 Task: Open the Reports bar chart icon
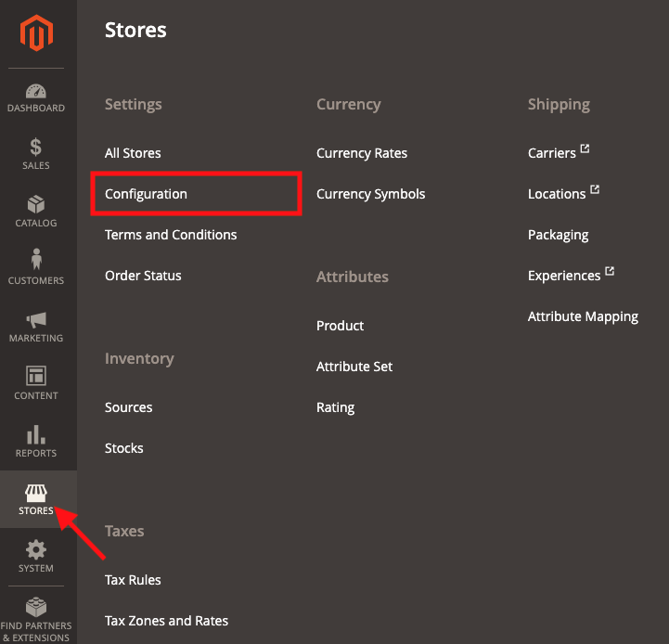coord(36,434)
